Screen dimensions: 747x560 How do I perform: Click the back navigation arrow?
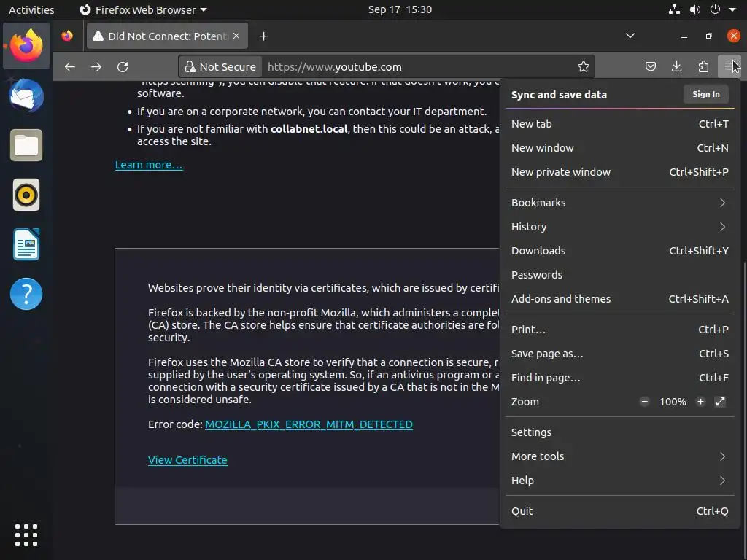coord(70,66)
